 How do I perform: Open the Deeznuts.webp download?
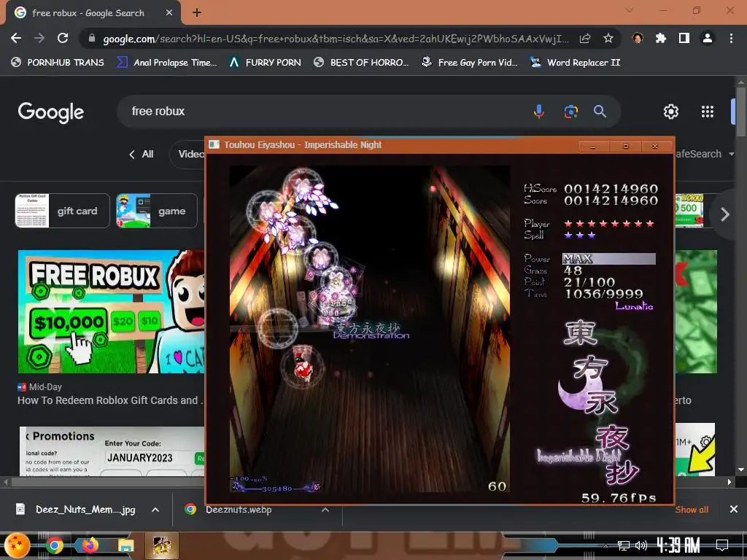228,510
